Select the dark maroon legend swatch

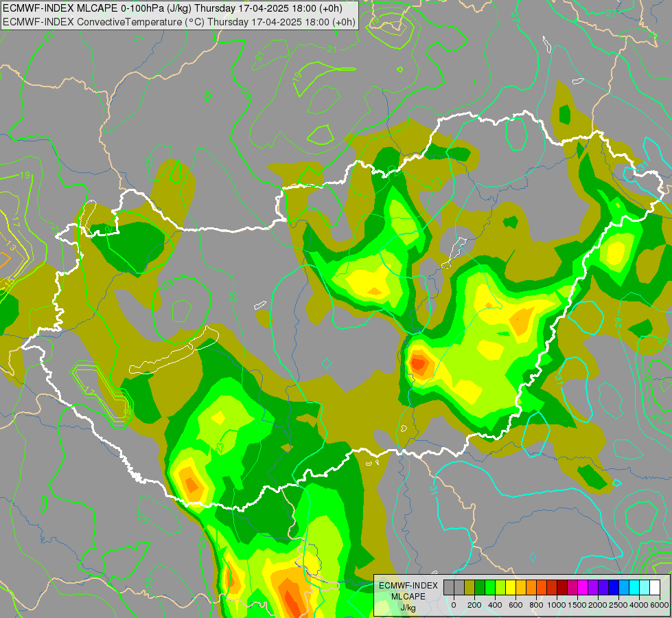[x=563, y=587]
